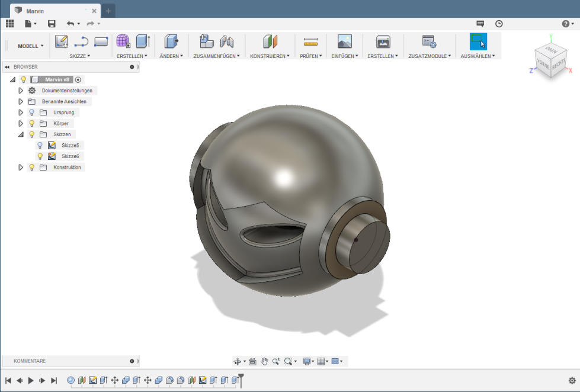The width and height of the screenshot is (580, 392).
Task: Expand the Körper folder
Action: (21, 124)
